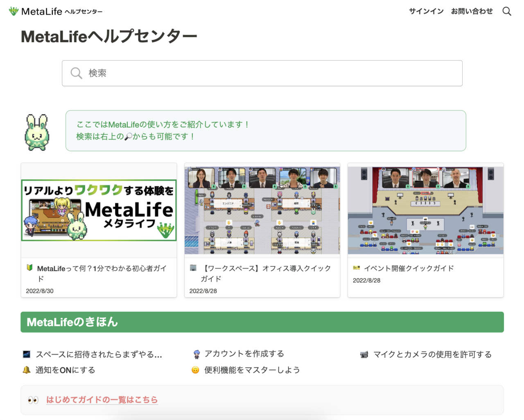The width and height of the screenshot is (524, 420).
Task: Click the camera icon beside マイクとカメラ
Action: click(x=364, y=355)
